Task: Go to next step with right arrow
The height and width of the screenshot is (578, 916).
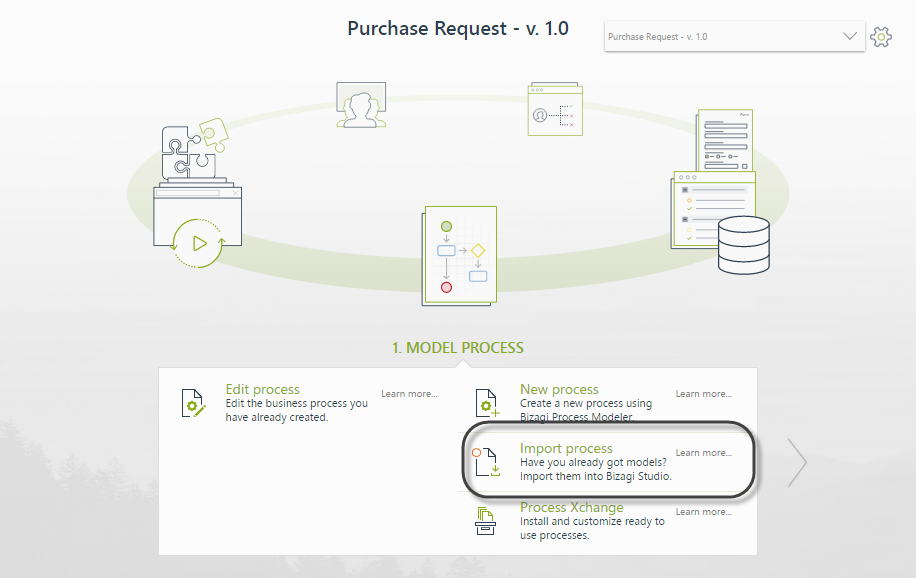Action: [796, 462]
